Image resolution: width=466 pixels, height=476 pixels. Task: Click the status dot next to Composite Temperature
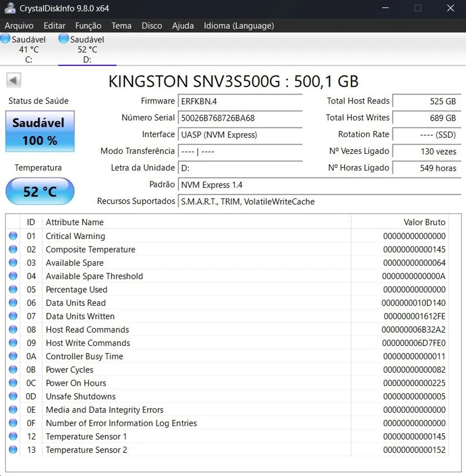point(13,248)
